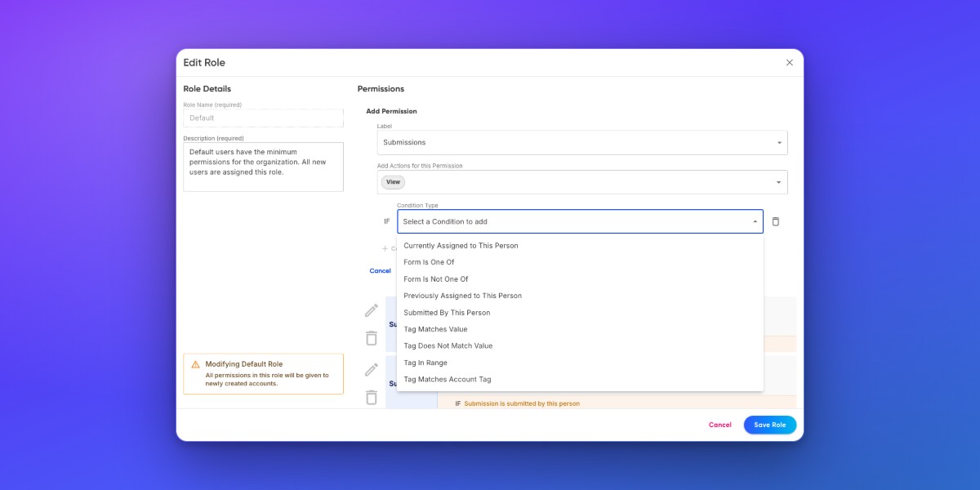Close the Edit Role dialog
980x490 pixels.
789,62
